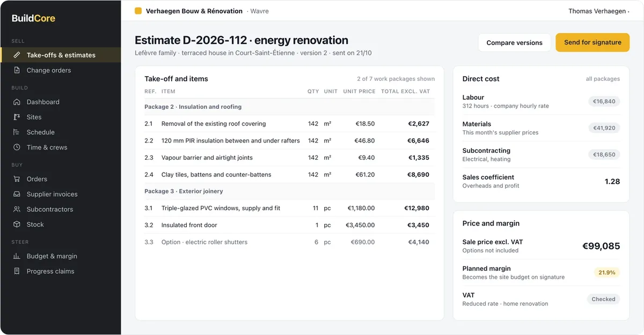Click Verhaegen Bouw & Rénovation company name
This screenshot has width=644, height=335.
(194, 11)
